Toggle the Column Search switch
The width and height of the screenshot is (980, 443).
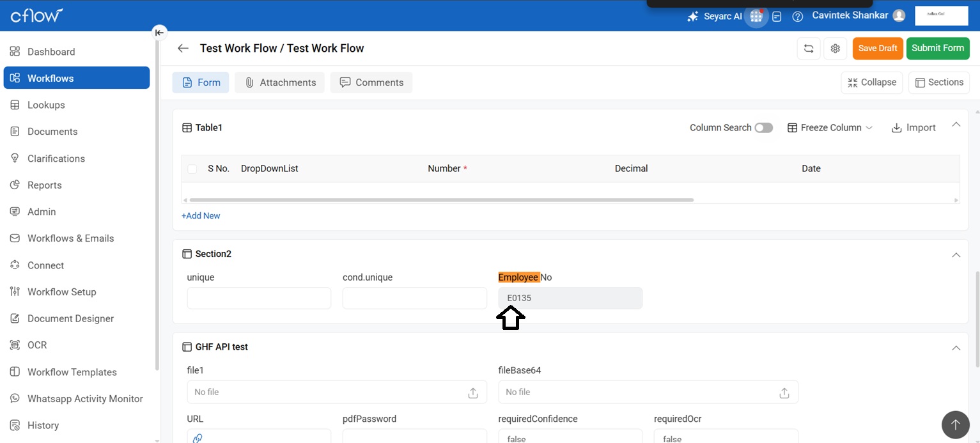click(763, 128)
